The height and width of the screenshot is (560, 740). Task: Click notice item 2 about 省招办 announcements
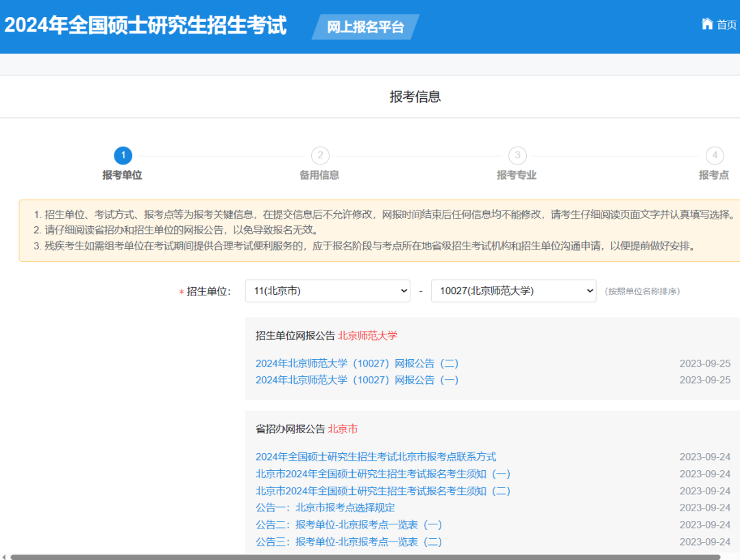[178, 230]
